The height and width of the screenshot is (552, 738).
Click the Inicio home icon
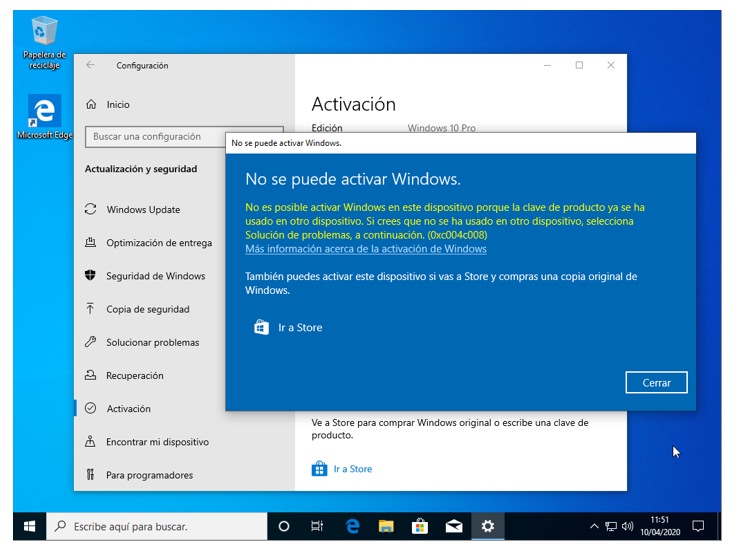coord(91,104)
